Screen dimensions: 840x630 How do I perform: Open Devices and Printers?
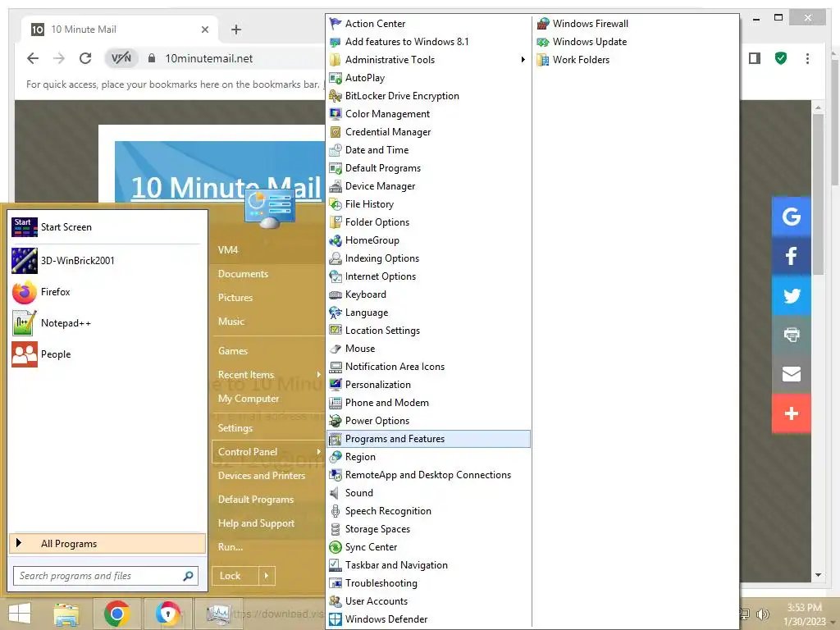click(262, 476)
